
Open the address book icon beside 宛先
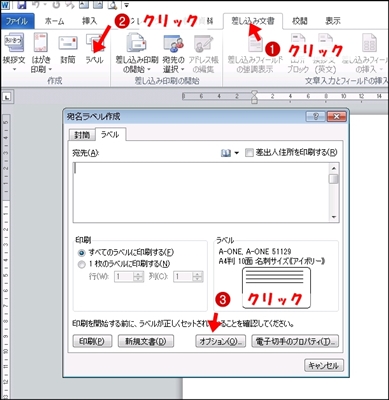[x=226, y=153]
